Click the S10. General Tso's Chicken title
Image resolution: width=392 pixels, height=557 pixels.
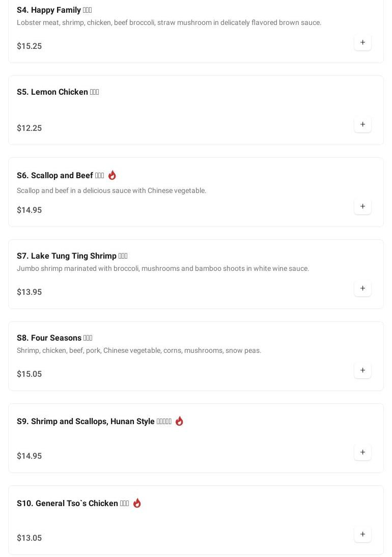pos(73,504)
